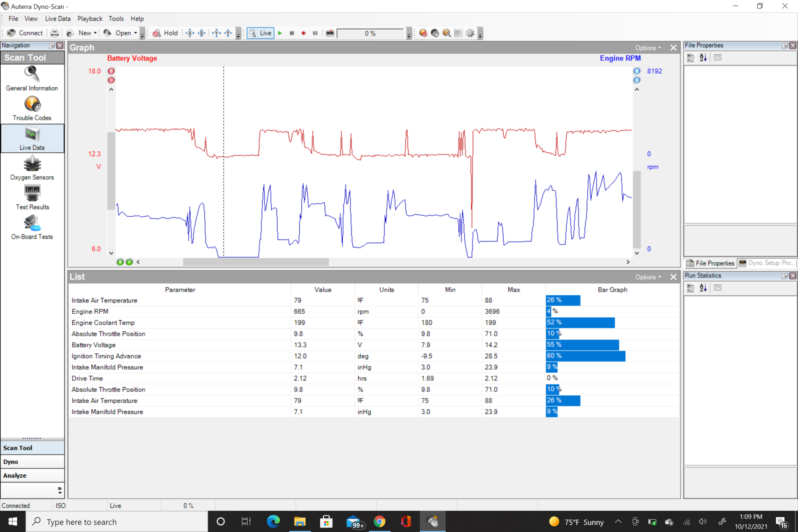Click red zoom-out circle on Battery Voltage axis
Viewport: 798px width, 532px height.
111,80
